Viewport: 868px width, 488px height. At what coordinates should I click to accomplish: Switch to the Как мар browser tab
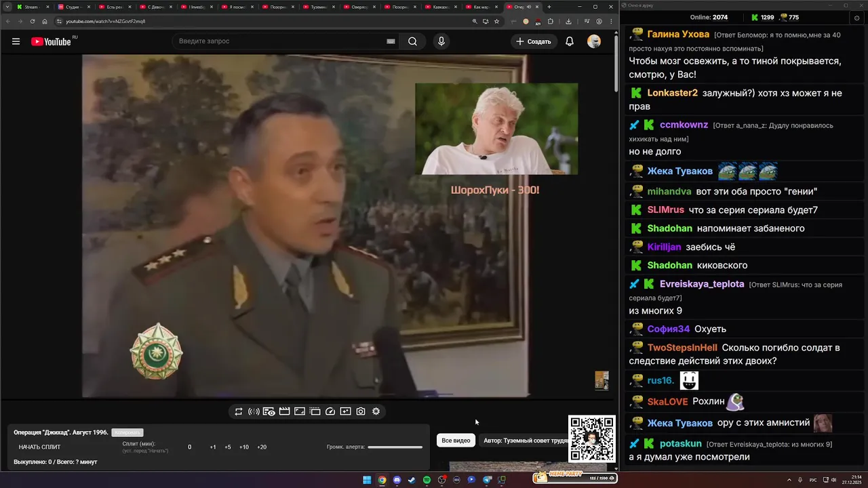pyautogui.click(x=481, y=7)
